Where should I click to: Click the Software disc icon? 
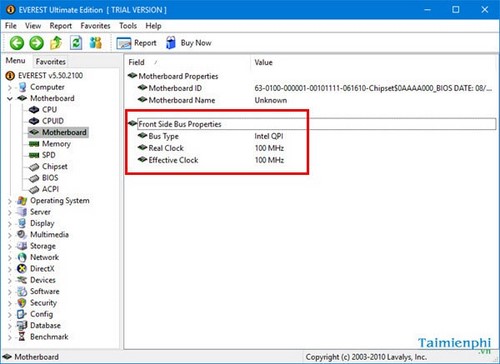point(22,291)
